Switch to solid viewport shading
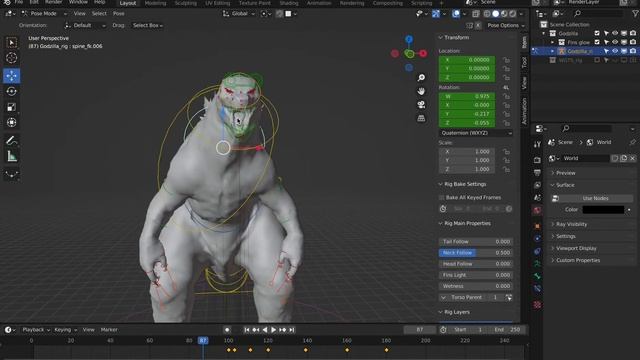 pos(496,14)
